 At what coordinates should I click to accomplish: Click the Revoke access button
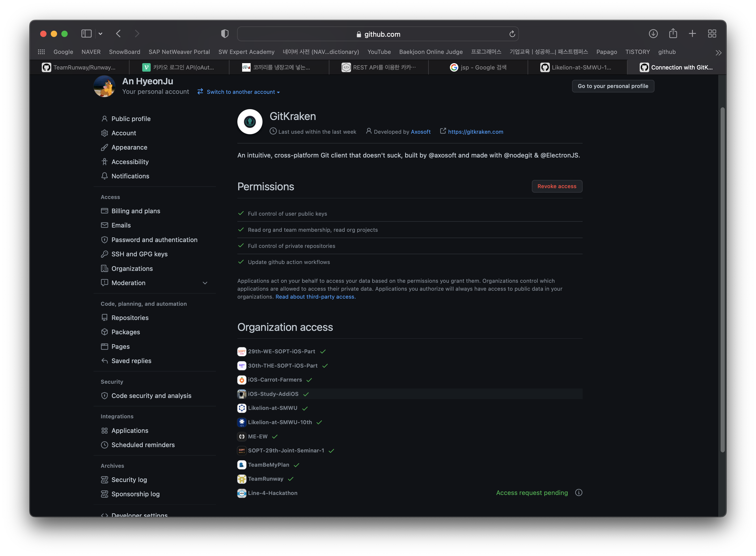557,187
